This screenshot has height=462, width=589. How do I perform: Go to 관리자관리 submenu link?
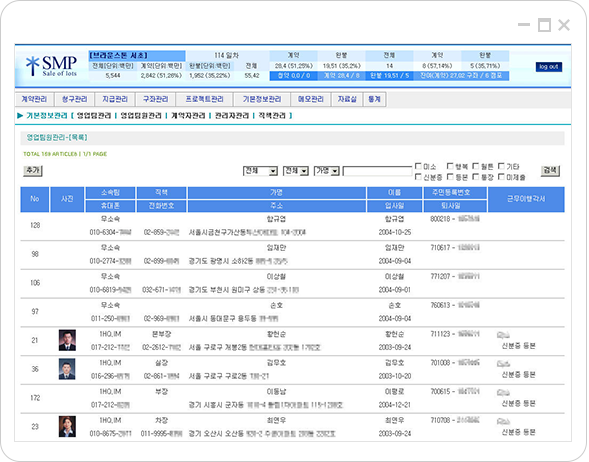coord(232,116)
